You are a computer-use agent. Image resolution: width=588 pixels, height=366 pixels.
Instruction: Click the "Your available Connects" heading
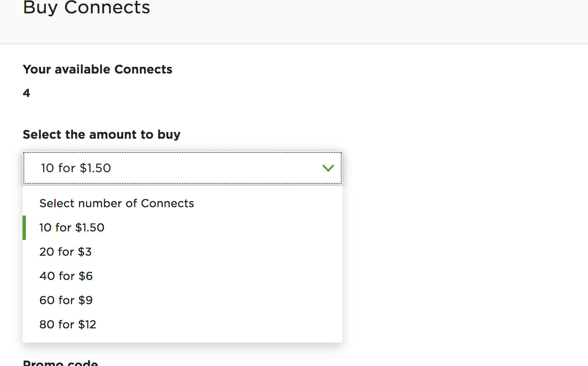(97, 69)
